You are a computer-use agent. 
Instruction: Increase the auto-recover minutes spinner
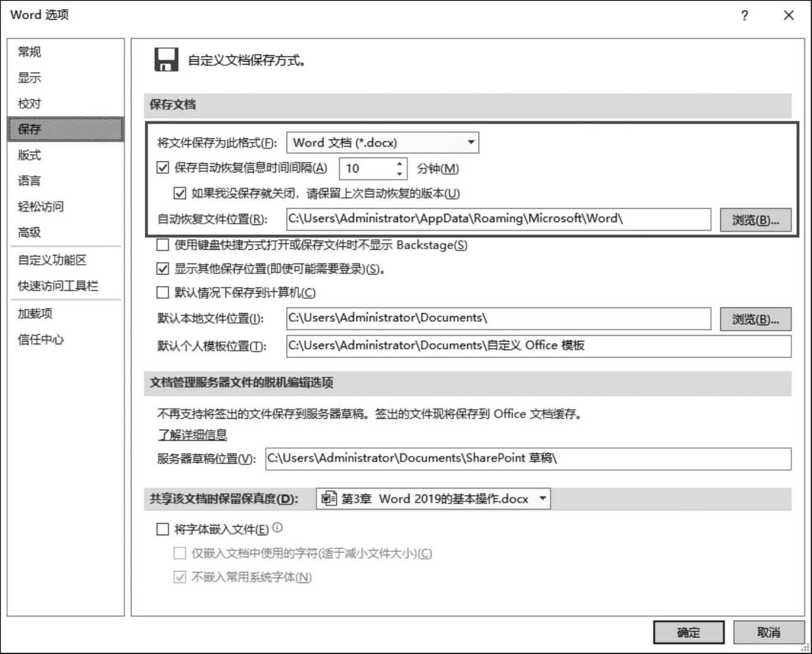point(400,163)
